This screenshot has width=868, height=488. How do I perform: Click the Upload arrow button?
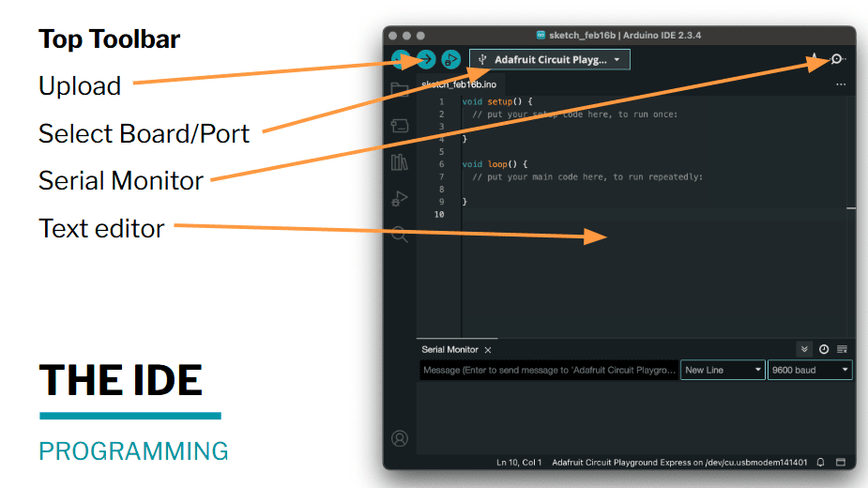click(426, 60)
